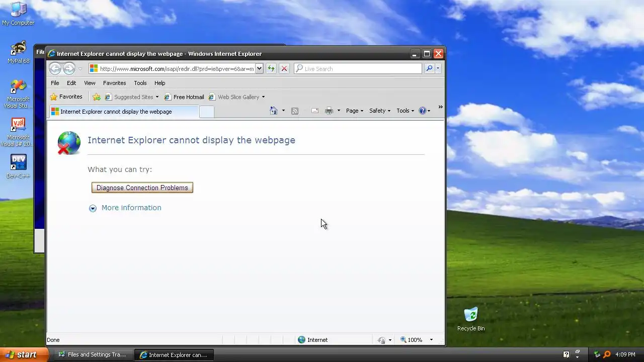Click the Search magnifier button
This screenshot has width=644, height=362.
coord(429,69)
